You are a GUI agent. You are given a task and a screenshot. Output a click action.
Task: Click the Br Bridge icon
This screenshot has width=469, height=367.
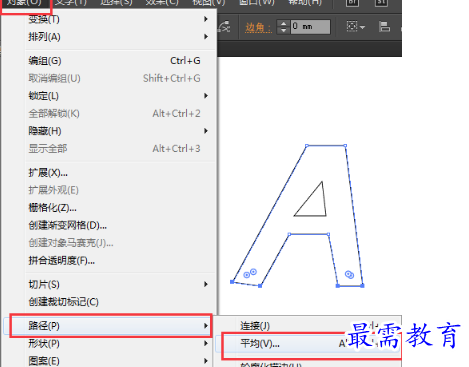(x=352, y=3)
